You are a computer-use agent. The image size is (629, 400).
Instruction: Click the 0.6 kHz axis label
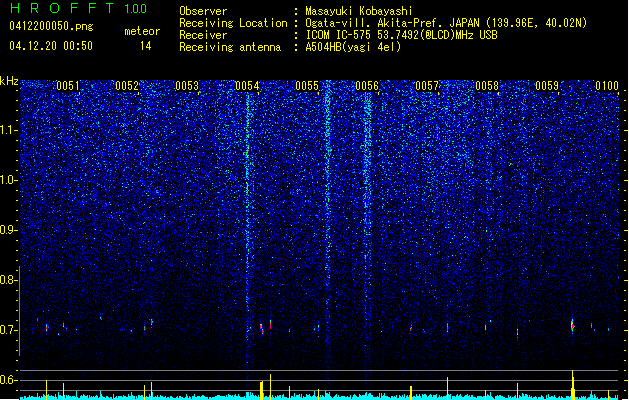(9, 380)
